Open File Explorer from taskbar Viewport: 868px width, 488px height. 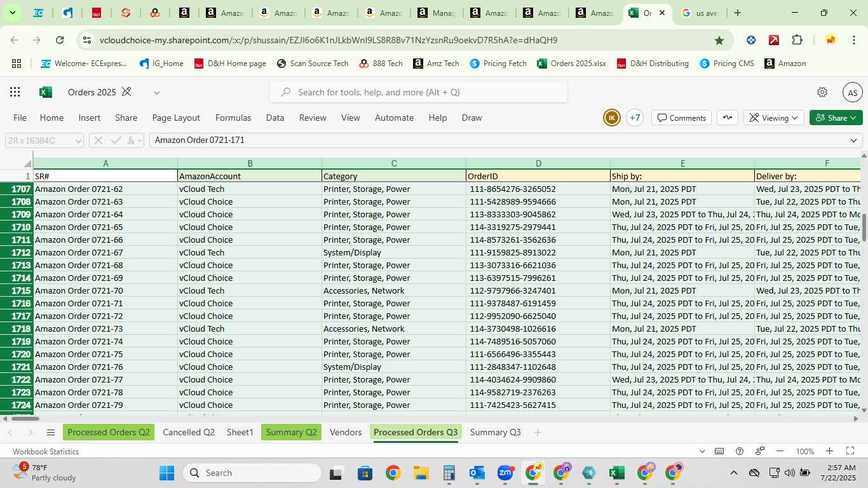click(421, 473)
